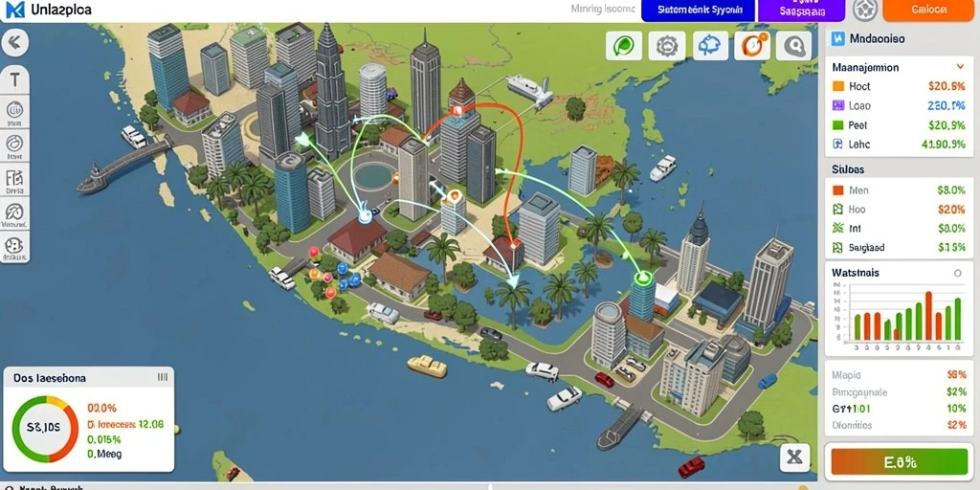Screen dimensions: 980x490
Task: Click the green leaf icon in map toolbar
Action: click(624, 46)
